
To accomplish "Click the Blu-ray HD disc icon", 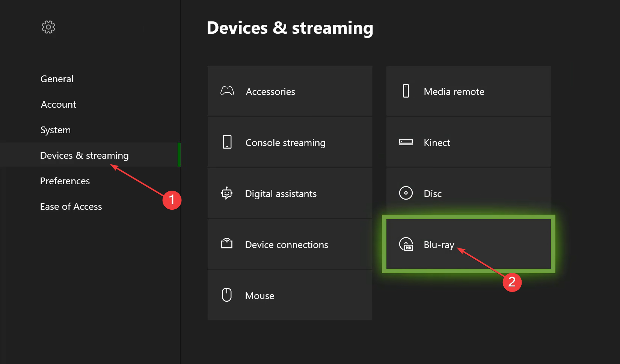I will point(406,244).
